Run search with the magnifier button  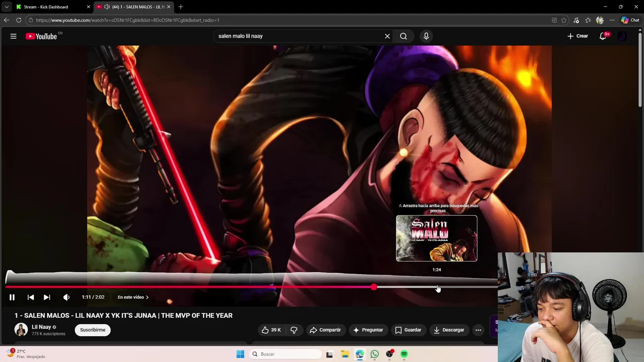(404, 36)
